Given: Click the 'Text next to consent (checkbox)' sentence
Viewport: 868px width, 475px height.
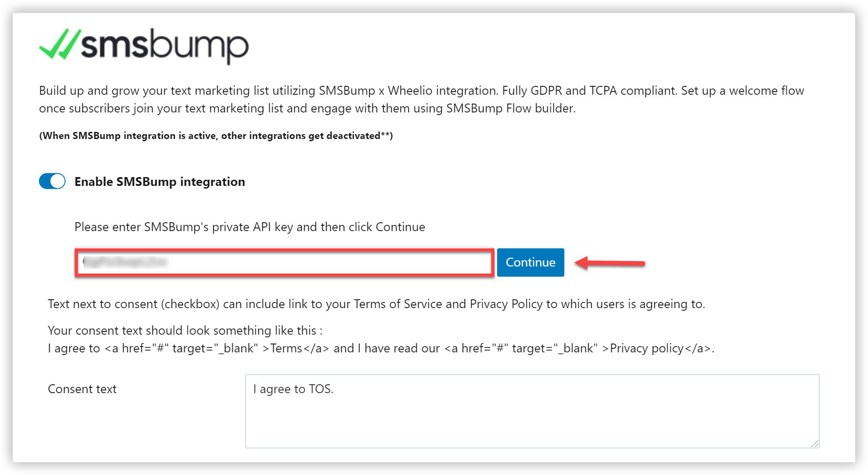Looking at the screenshot, I should 376,304.
